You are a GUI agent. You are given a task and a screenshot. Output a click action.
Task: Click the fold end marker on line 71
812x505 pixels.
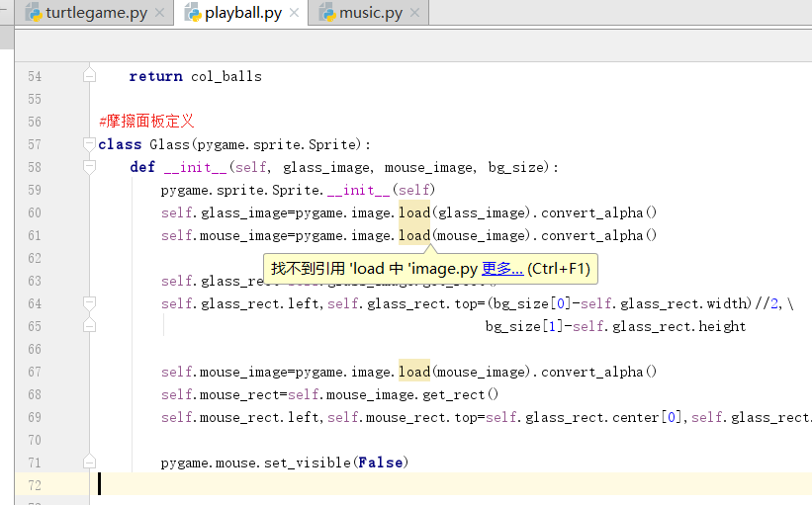[x=89, y=463]
